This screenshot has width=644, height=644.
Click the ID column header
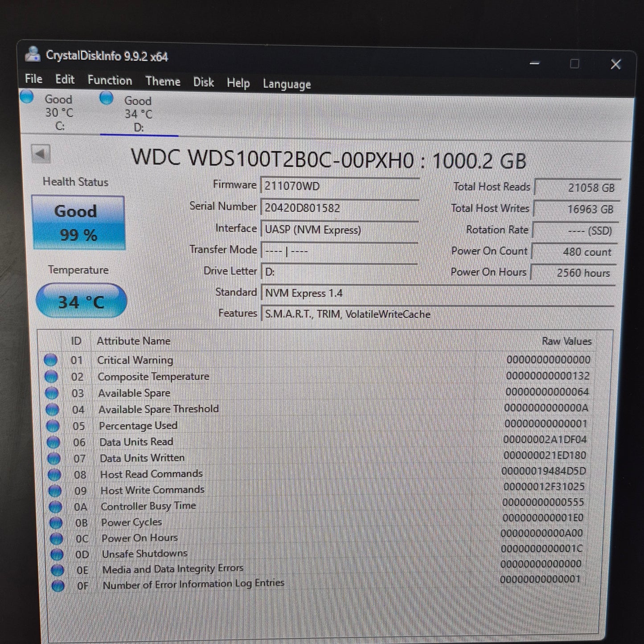(76, 341)
